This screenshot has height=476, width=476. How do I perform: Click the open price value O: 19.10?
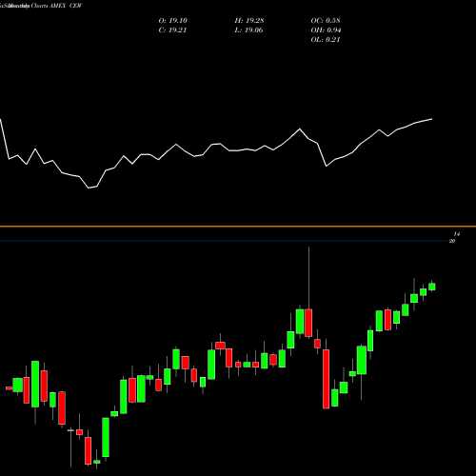(x=173, y=21)
